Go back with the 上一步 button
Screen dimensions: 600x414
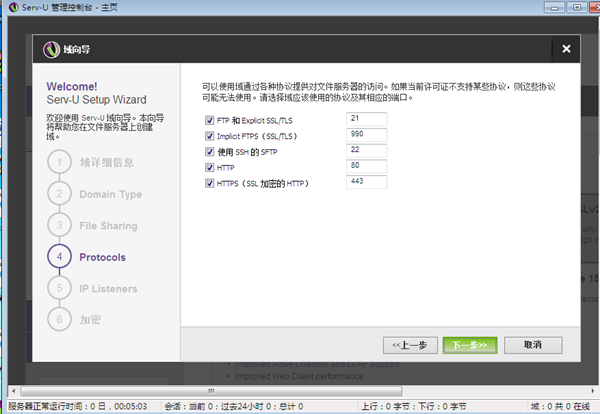tap(410, 345)
